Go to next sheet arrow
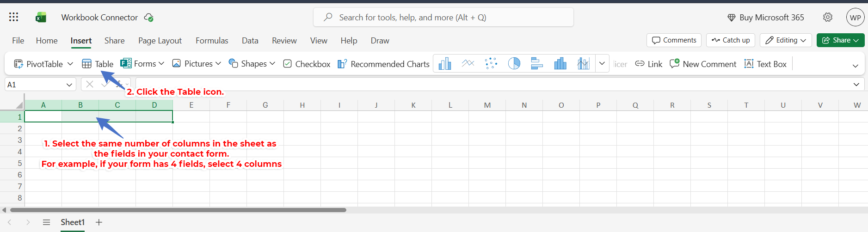 pyautogui.click(x=28, y=222)
